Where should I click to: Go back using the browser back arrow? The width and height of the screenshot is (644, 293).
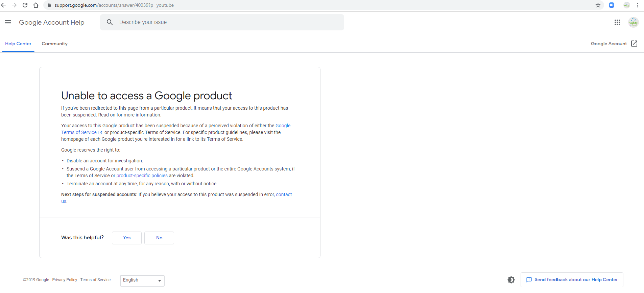(x=3, y=5)
